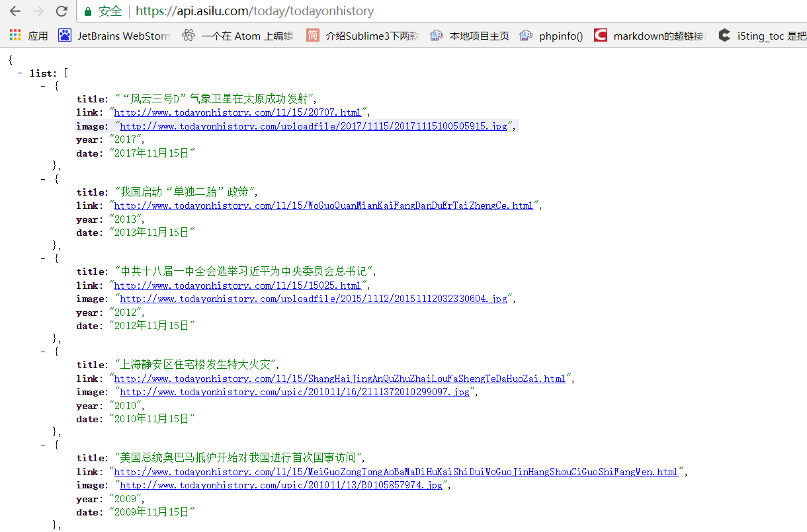The image size is (807, 532).
Task: Collapse the root list array
Action: coord(21,73)
